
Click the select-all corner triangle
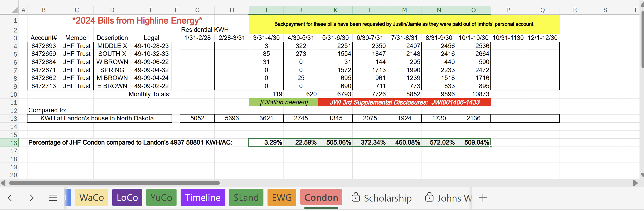click(15, 10)
